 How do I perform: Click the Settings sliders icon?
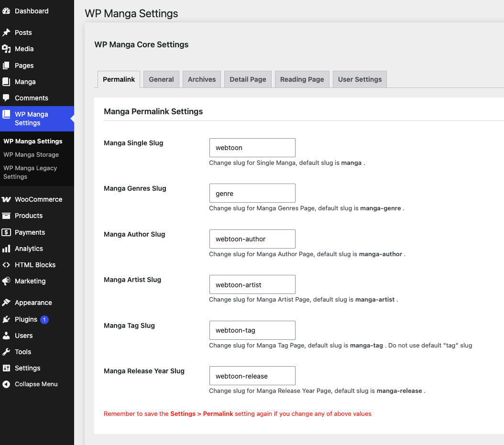coord(6,368)
